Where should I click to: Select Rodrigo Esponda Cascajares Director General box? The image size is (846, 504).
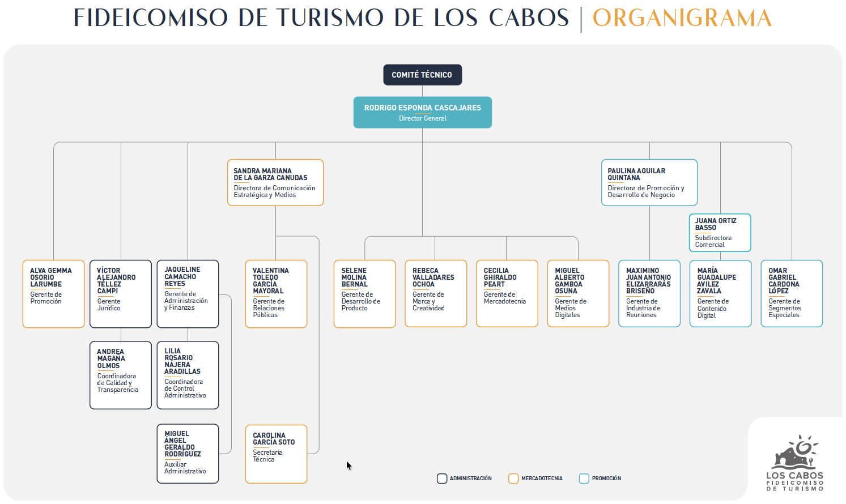point(422,112)
